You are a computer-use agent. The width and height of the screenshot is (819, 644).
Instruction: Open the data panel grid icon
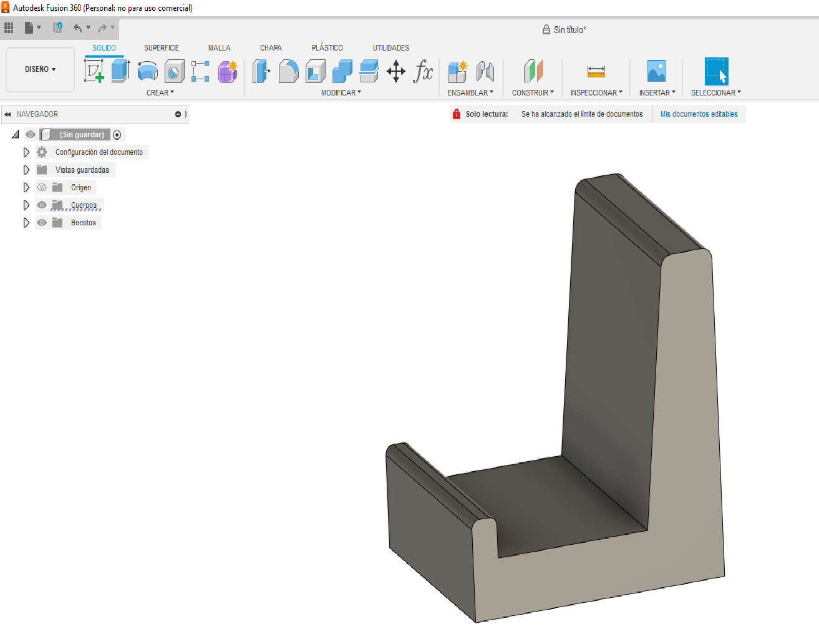[9, 27]
